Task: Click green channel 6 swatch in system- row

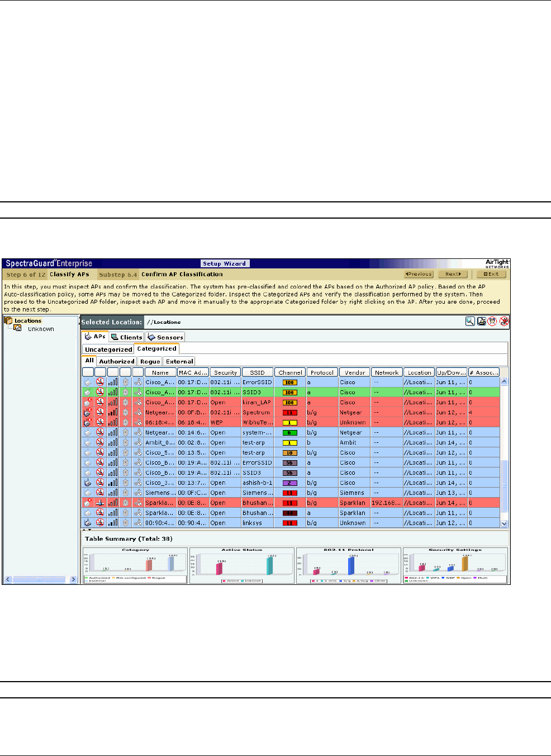Action: tap(289, 433)
